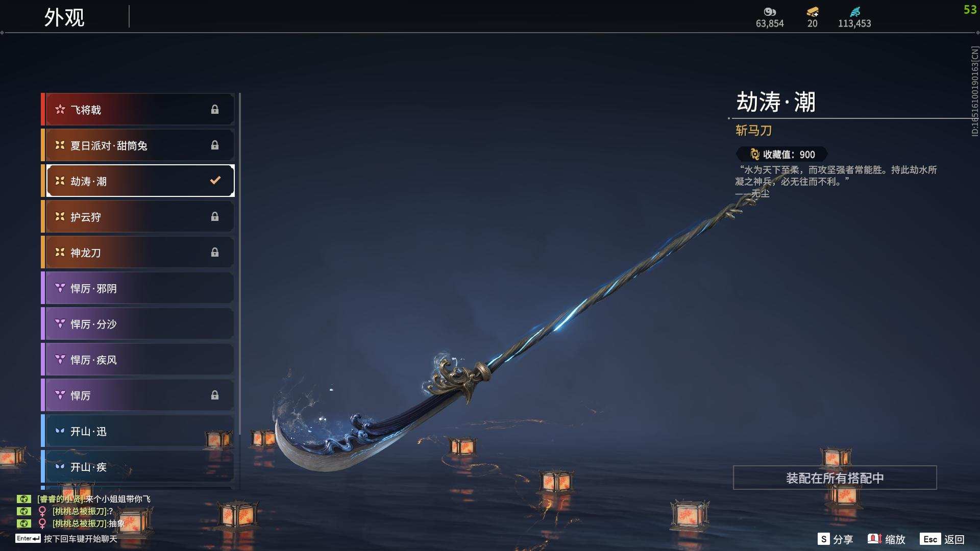The width and height of the screenshot is (980, 551).
Task: Click the lock icon on 神龙刀
Action: (215, 253)
